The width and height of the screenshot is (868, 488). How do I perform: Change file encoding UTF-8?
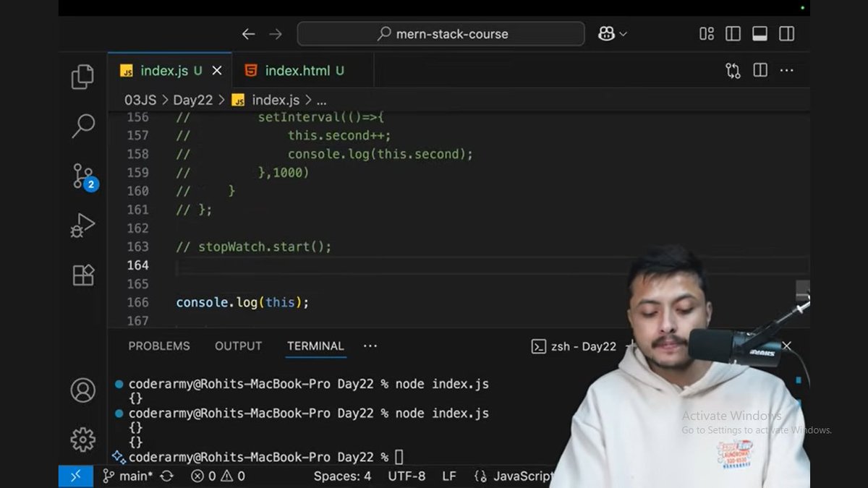pos(407,476)
